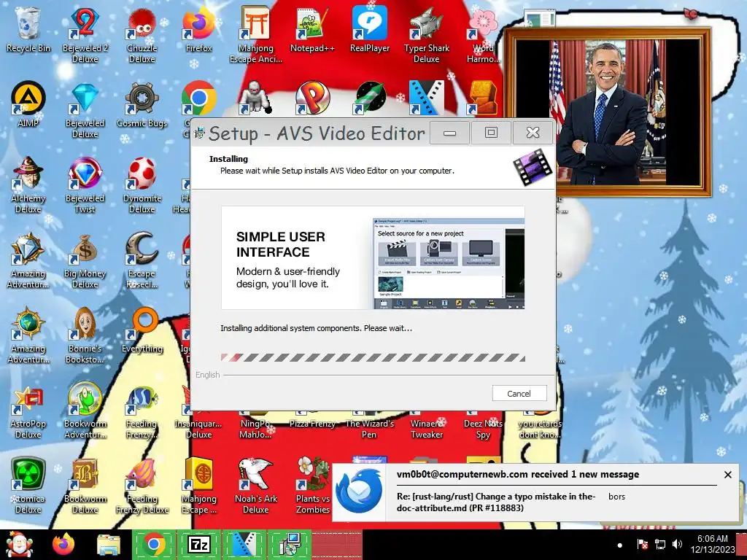Minimize the Setup - AVS Video Editor window
Screen dimensions: 747x560
tap(449, 133)
